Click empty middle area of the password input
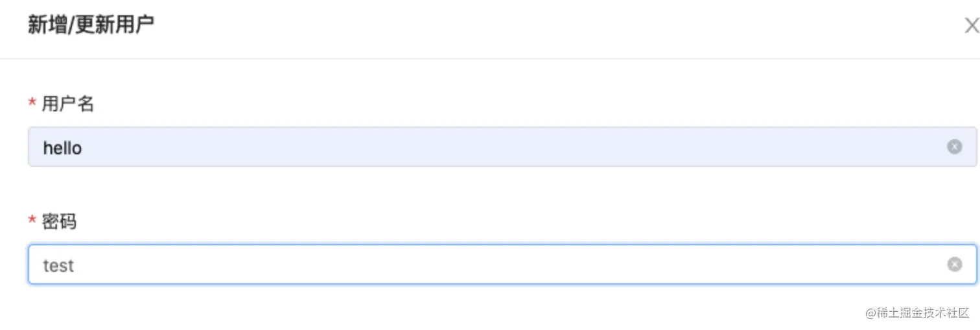Screen dimensions: 980x330 coord(493,265)
